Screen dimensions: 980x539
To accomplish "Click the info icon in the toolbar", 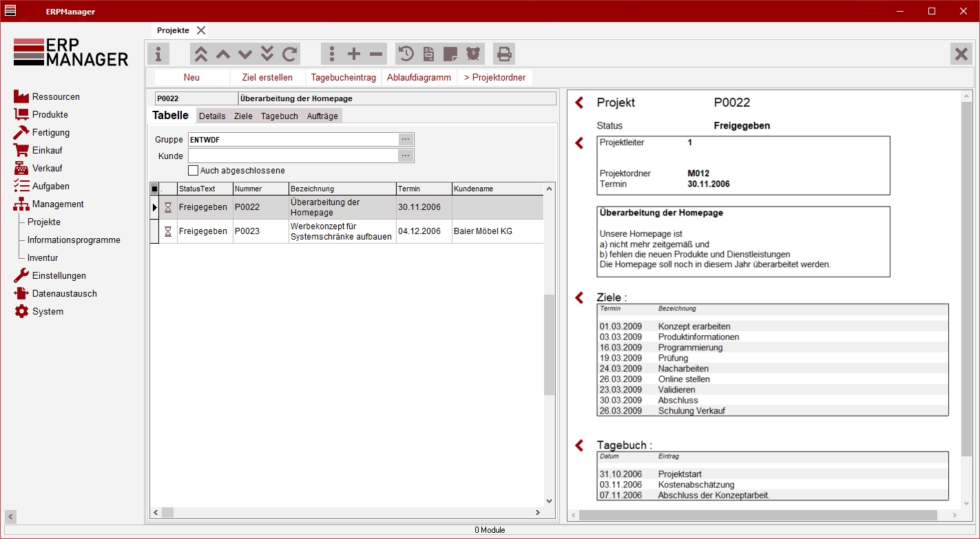I will pos(158,54).
